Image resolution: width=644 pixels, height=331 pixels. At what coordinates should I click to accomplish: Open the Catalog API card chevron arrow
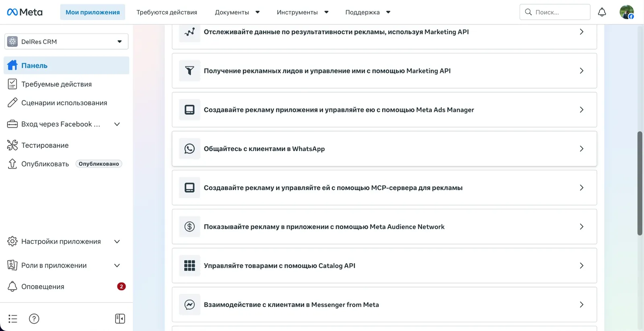pyautogui.click(x=582, y=266)
